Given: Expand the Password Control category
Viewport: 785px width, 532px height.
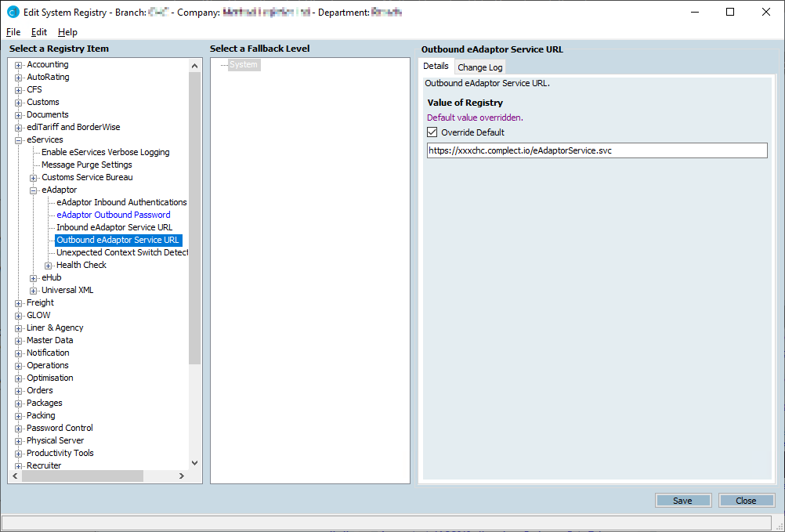Looking at the screenshot, I should pos(17,428).
